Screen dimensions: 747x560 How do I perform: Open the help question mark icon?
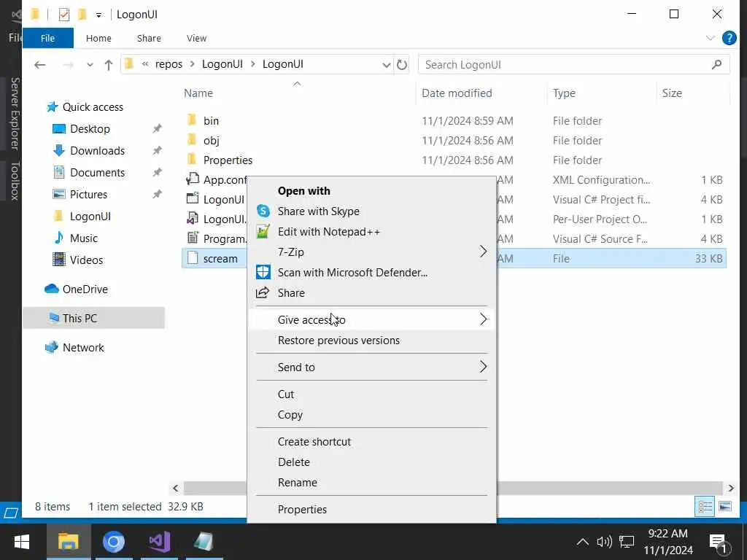coord(729,38)
